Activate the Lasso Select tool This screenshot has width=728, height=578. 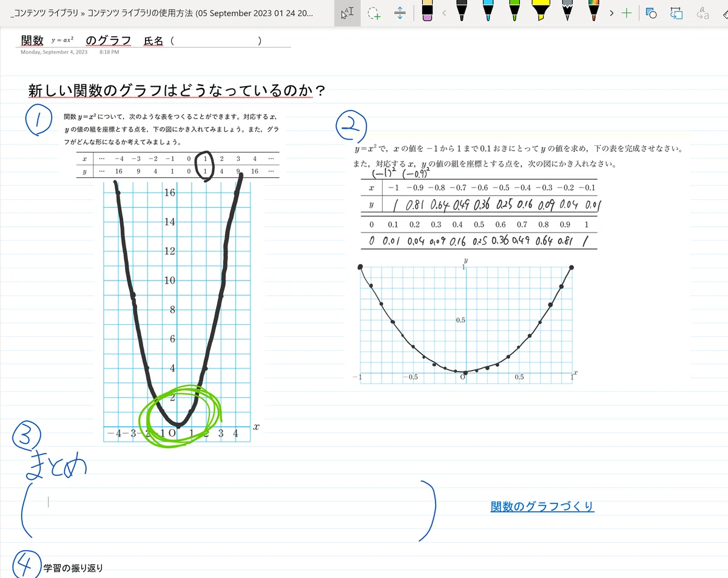pyautogui.click(x=374, y=13)
